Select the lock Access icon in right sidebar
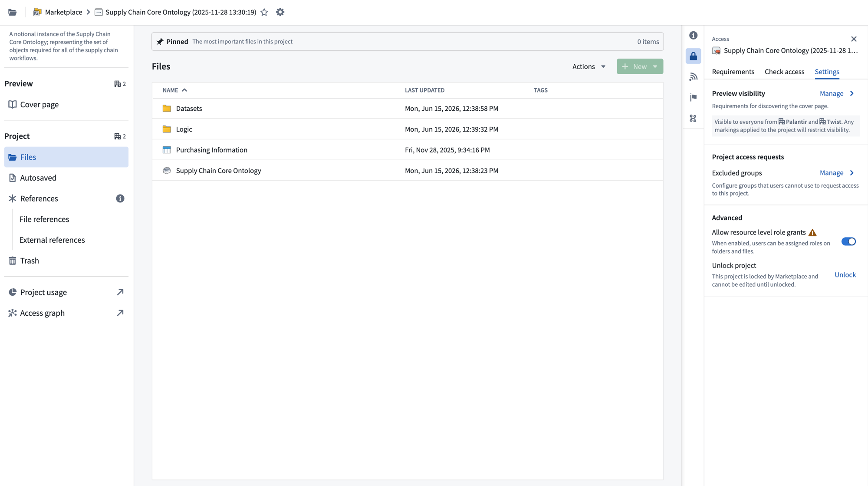The image size is (868, 486). pyautogui.click(x=693, y=56)
